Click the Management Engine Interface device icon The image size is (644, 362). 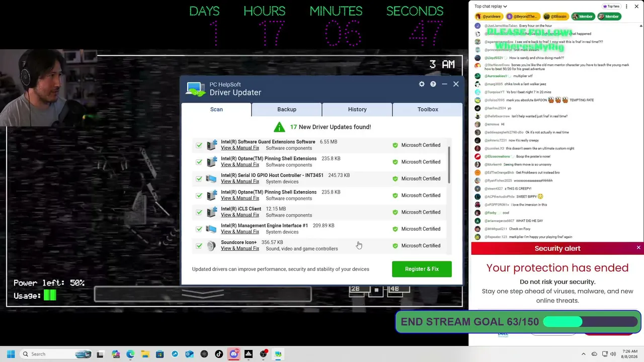click(211, 229)
